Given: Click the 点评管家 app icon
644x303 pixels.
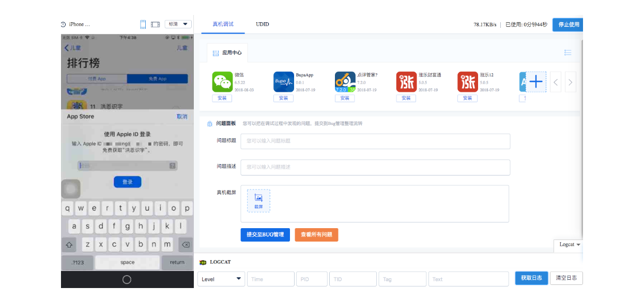Looking at the screenshot, I should tap(345, 82).
